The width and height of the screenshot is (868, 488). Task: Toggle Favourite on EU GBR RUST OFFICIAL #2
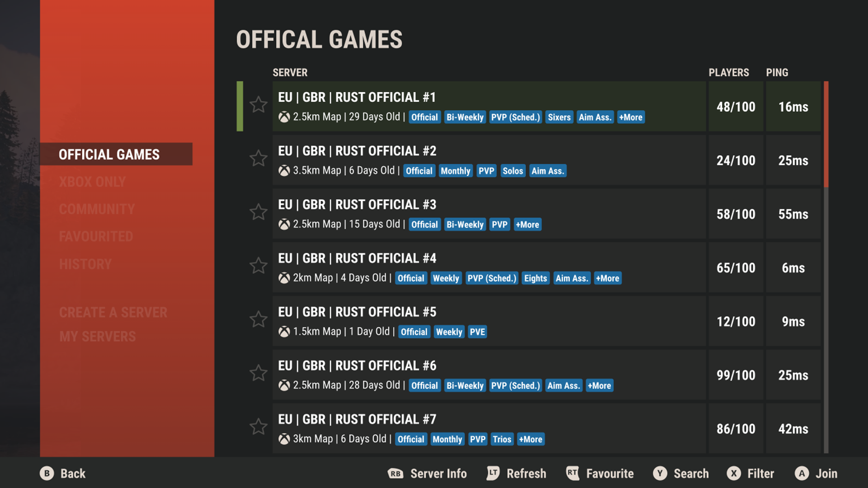coord(258,159)
